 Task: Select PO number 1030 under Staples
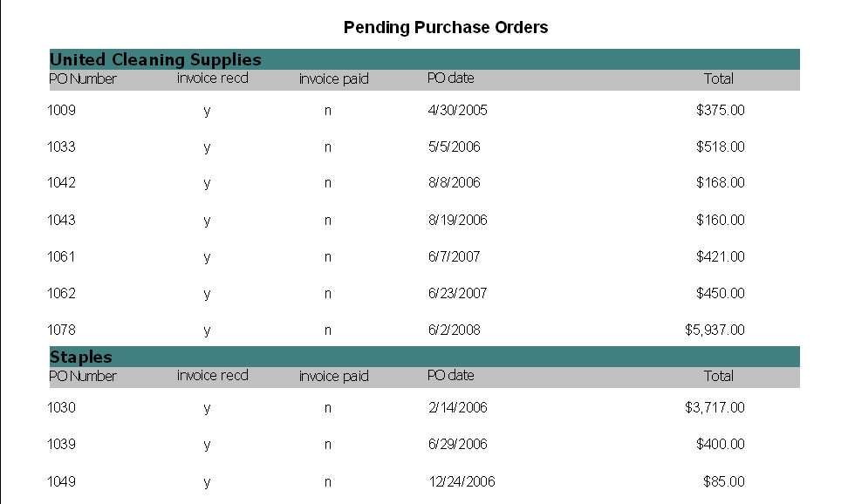tap(62, 408)
